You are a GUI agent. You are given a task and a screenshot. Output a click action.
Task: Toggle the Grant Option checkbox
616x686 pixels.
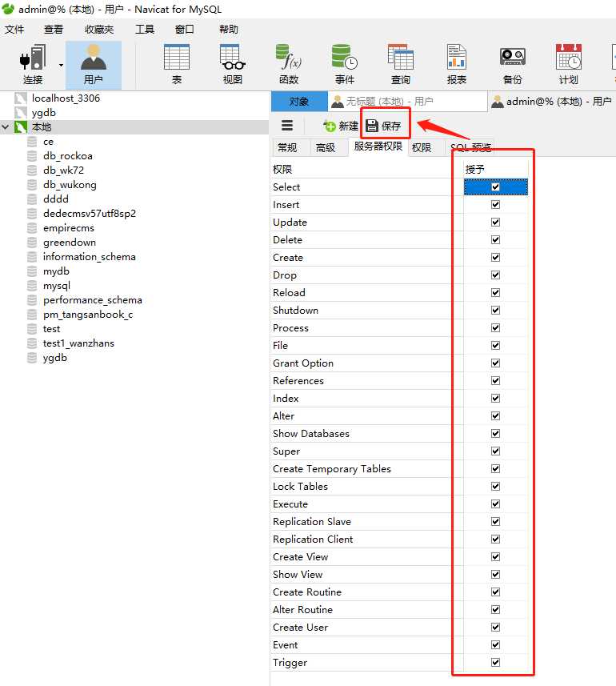495,363
